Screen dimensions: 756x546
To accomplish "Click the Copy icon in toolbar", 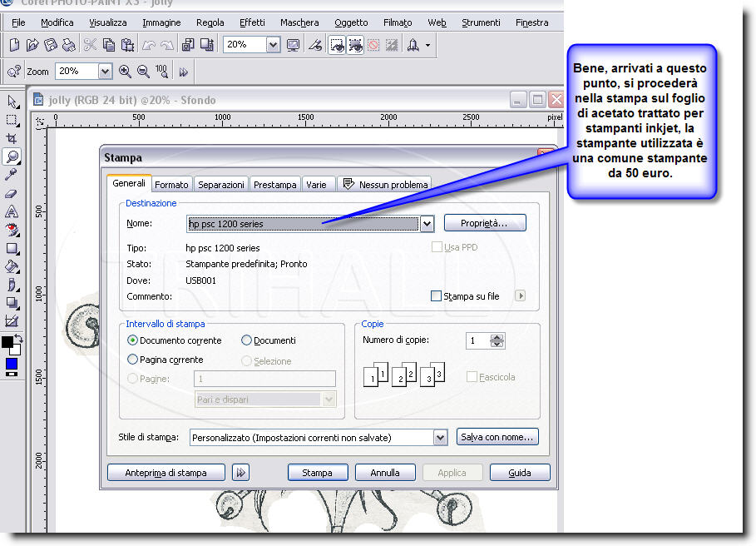I will coord(109,45).
